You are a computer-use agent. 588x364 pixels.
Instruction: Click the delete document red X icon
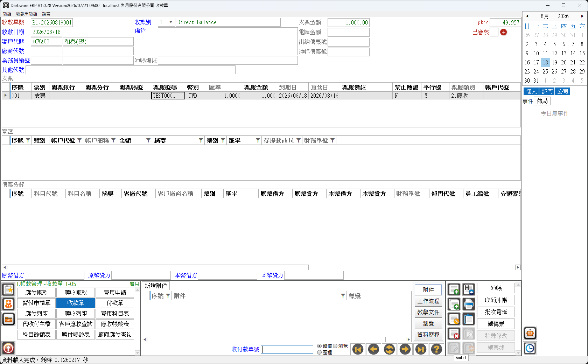(x=454, y=334)
